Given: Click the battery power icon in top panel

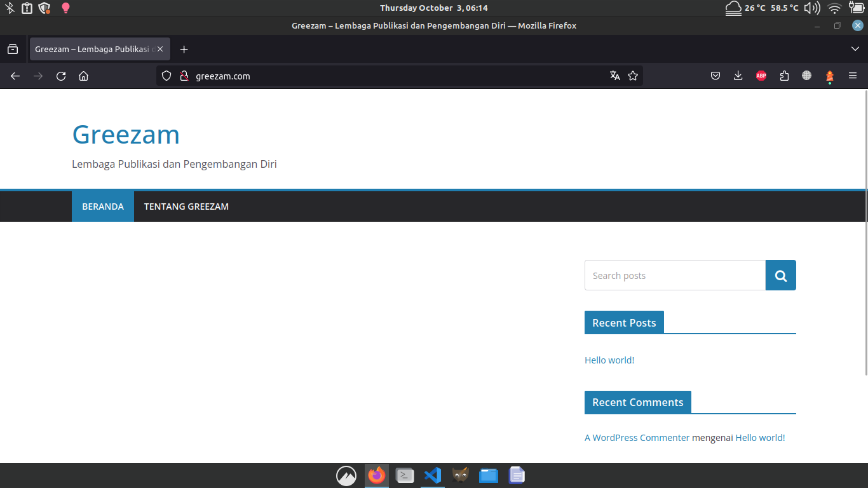Looking at the screenshot, I should tap(856, 8).
